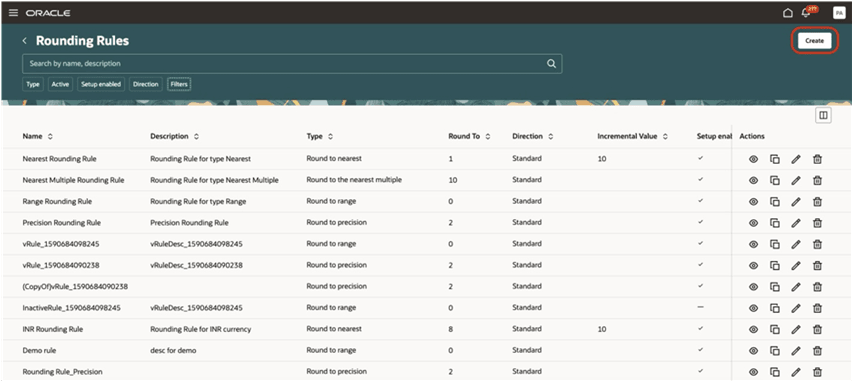Delete the Nearest Rounding Rule
The image size is (854, 383).
(x=817, y=159)
